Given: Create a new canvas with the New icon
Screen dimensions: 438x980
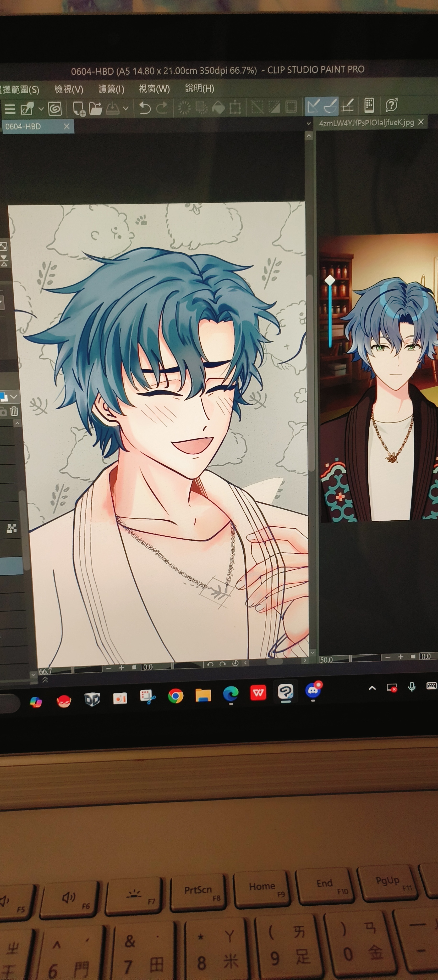Looking at the screenshot, I should pos(79,108).
